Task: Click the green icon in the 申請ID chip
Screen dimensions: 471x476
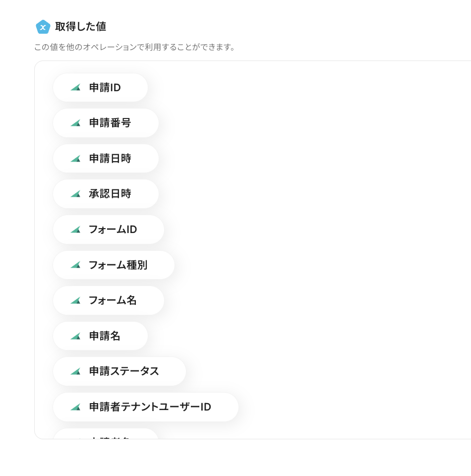Action: click(x=75, y=88)
